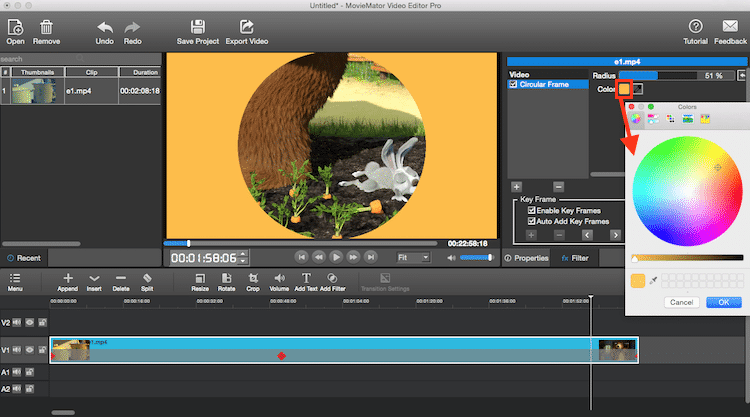Image resolution: width=750 pixels, height=417 pixels.
Task: Go to the previous key frame
Action: pos(587,235)
